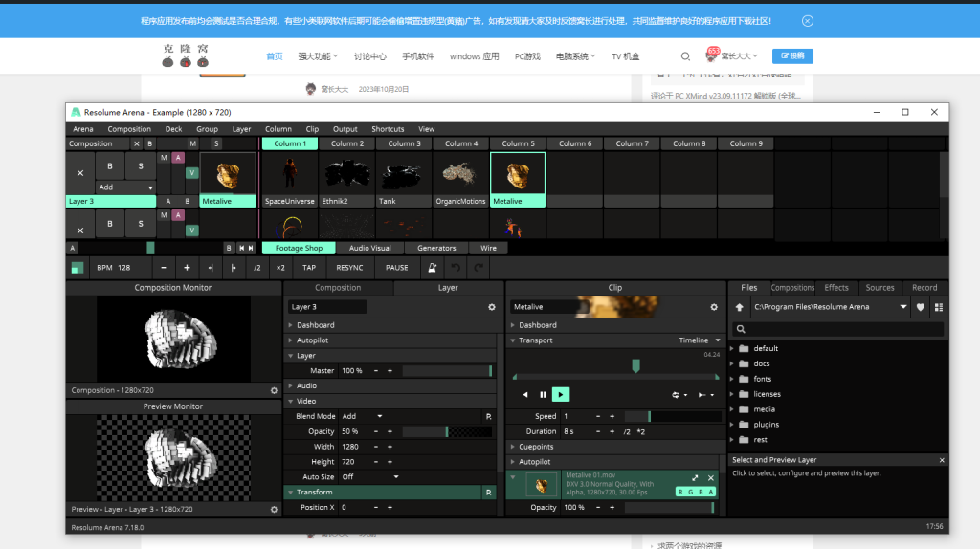The width and height of the screenshot is (980, 549).
Task: Open Preview Monitor settings gear
Action: click(x=274, y=509)
